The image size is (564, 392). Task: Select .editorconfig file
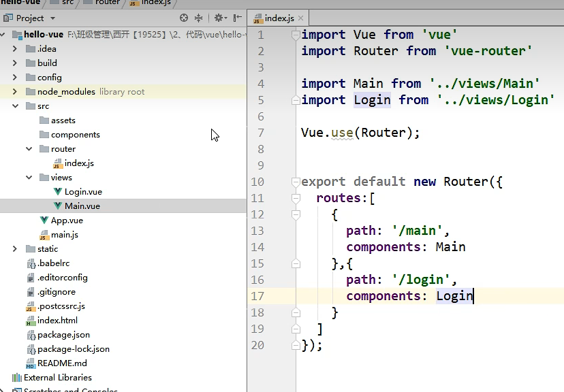coord(62,278)
